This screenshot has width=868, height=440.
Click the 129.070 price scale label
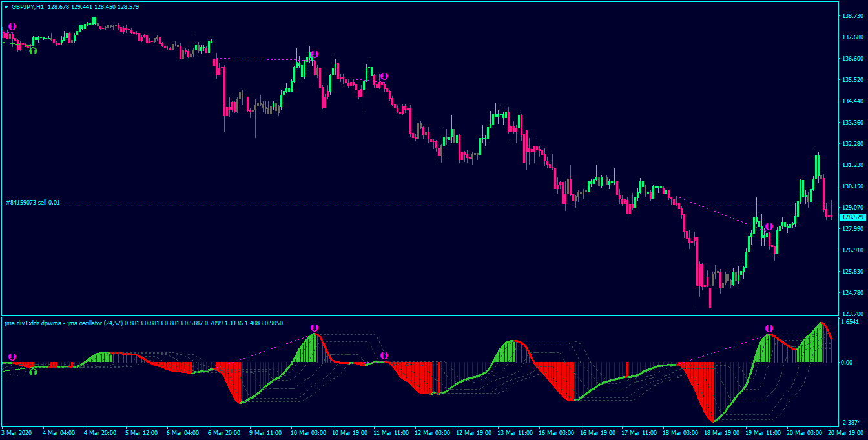point(852,208)
